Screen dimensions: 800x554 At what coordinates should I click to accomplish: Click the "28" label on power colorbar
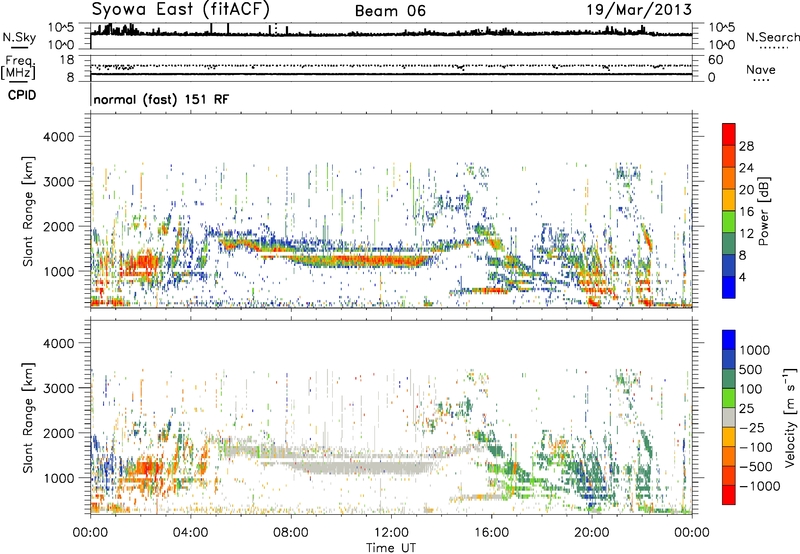click(x=746, y=146)
